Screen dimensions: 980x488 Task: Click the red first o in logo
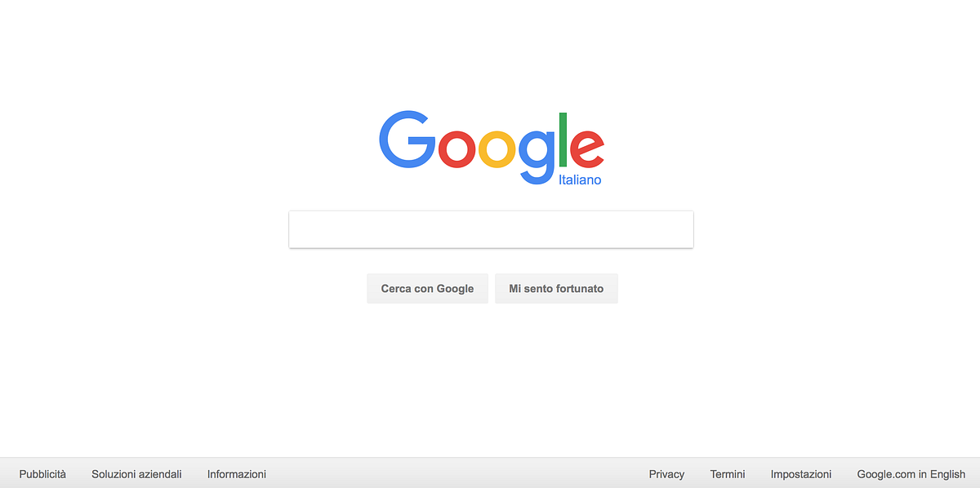pyautogui.click(x=458, y=149)
